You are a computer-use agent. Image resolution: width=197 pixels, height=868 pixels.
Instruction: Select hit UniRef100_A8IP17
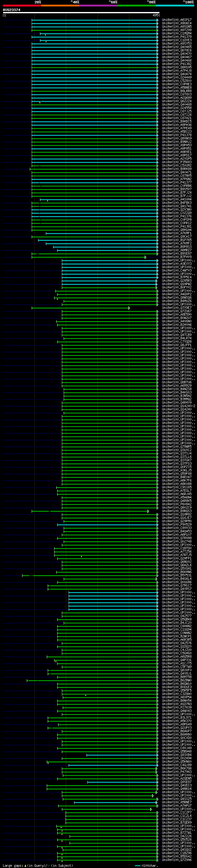click(177, 20)
